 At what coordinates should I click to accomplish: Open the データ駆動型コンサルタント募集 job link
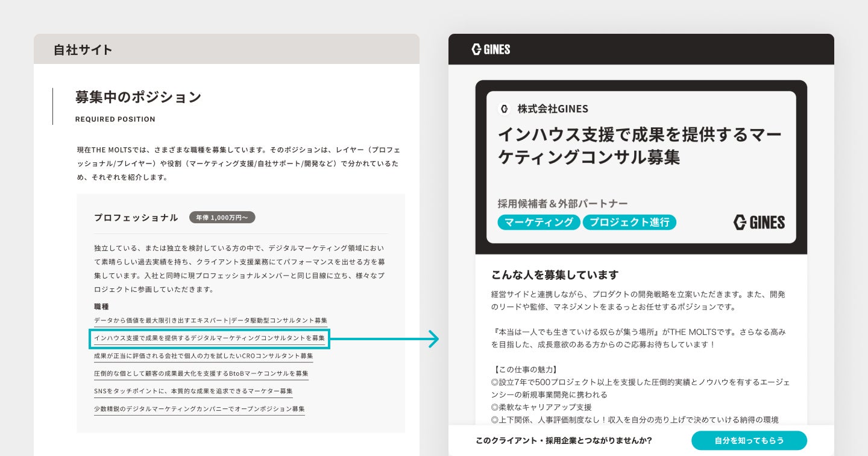click(x=211, y=320)
